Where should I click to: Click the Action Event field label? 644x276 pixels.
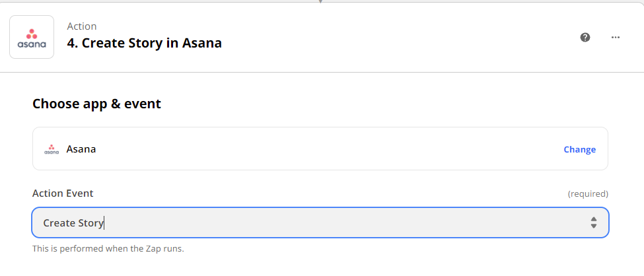click(x=63, y=193)
